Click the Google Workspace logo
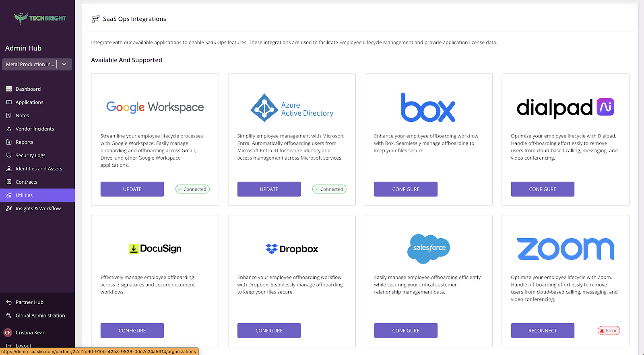This screenshot has width=644, height=355. tap(155, 107)
